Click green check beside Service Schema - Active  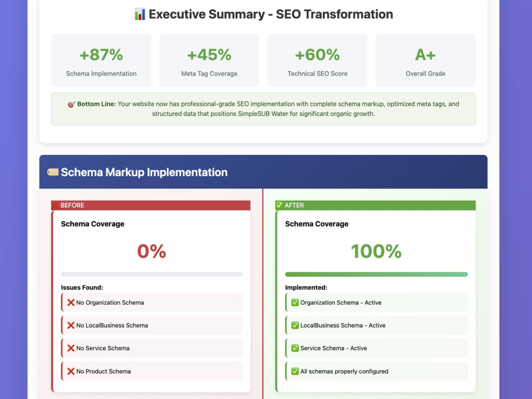pos(295,348)
